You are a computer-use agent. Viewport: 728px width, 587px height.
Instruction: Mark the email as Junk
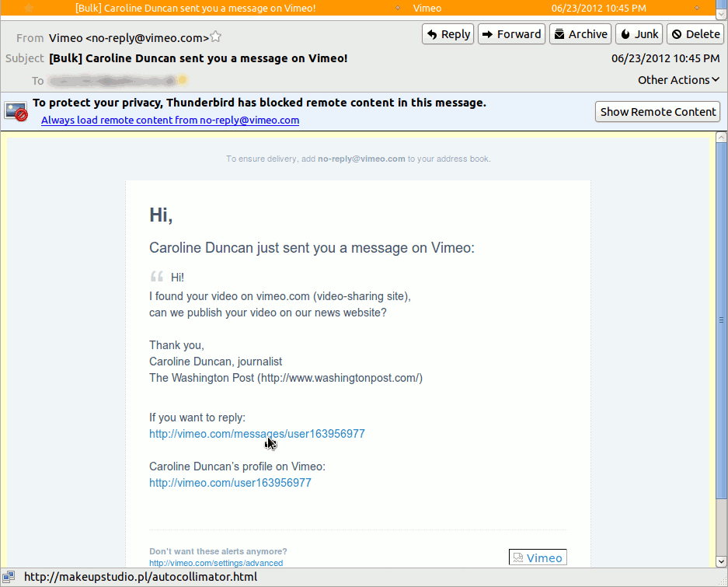click(x=639, y=34)
